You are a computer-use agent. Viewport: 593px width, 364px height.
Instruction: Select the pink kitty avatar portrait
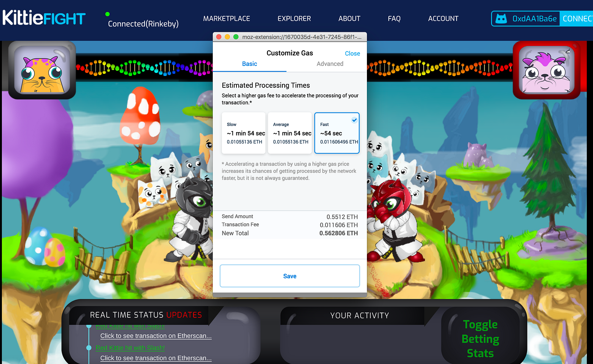[546, 70]
